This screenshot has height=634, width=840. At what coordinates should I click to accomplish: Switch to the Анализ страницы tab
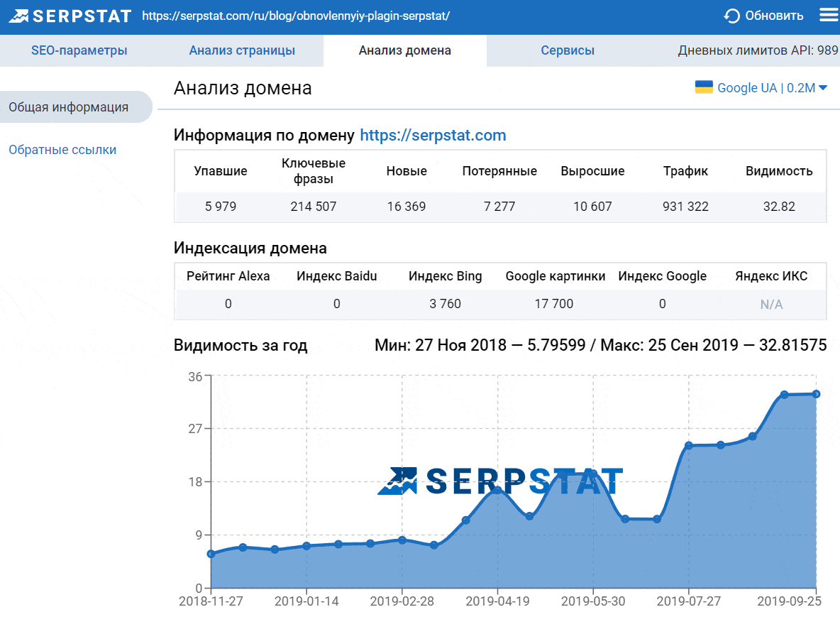point(242,50)
